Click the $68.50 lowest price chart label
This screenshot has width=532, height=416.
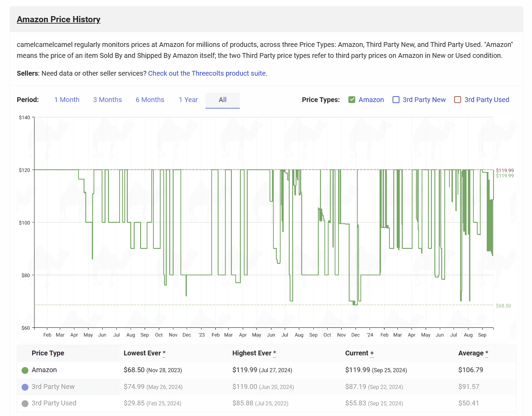coord(503,306)
